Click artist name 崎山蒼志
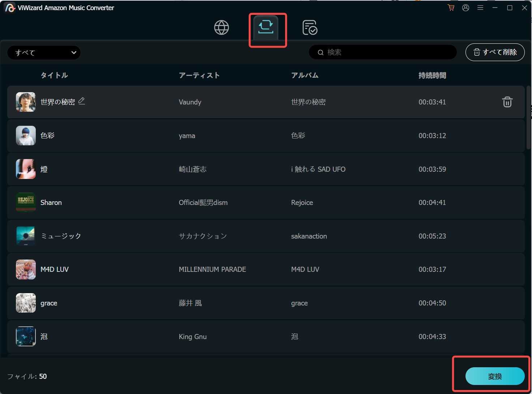 [x=193, y=169]
